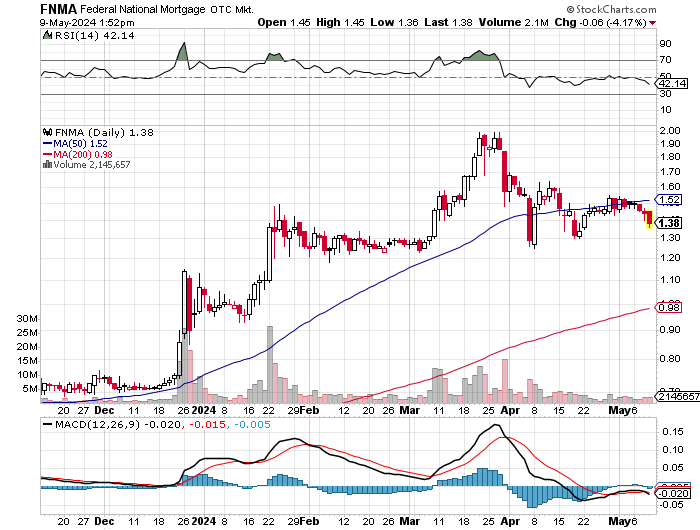Click the Open 1.45 value
This screenshot has width=700, height=530.
[x=284, y=22]
